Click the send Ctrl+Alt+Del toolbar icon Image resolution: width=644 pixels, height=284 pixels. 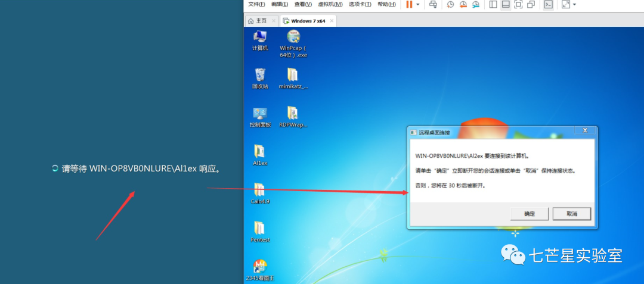pos(434,4)
